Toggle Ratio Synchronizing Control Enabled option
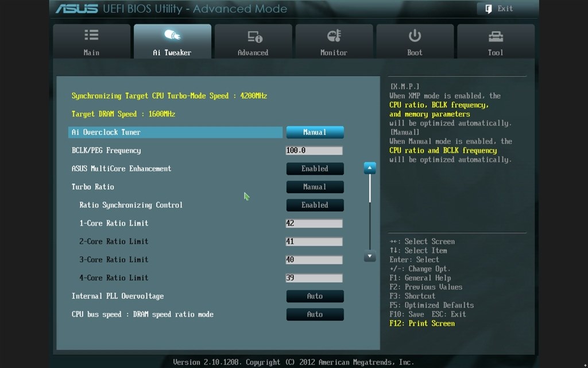Image resolution: width=588 pixels, height=368 pixels. coord(315,205)
